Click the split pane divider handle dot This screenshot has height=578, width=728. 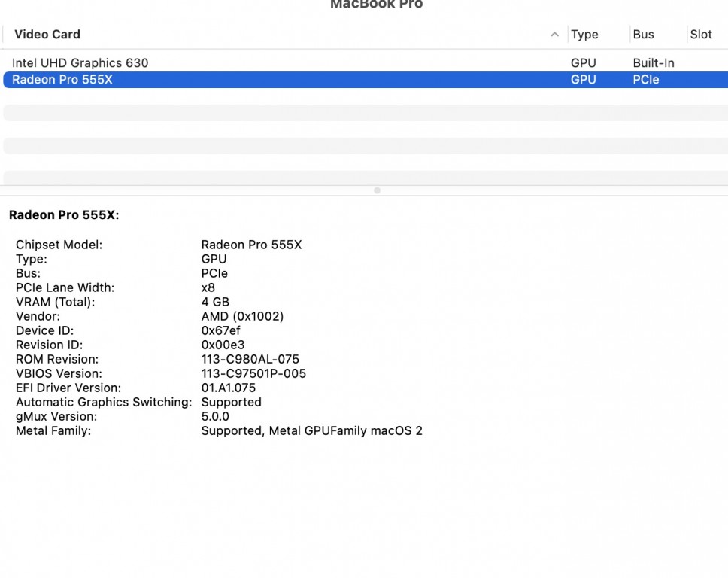[377, 190]
